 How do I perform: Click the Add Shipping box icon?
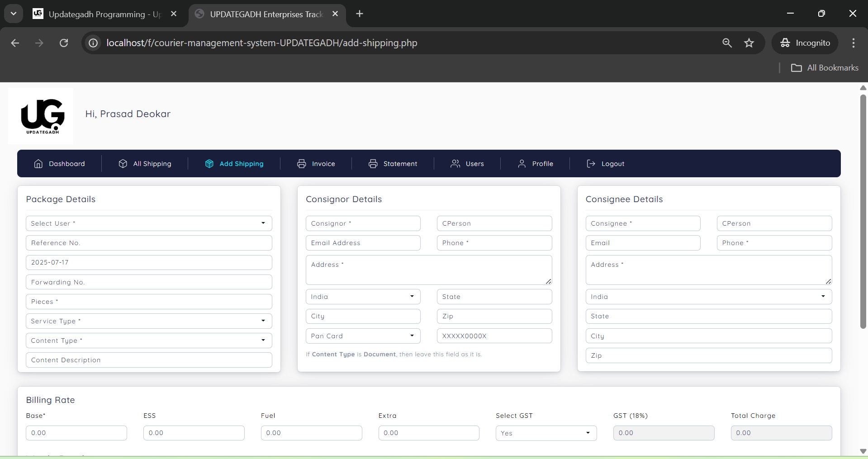pyautogui.click(x=209, y=164)
